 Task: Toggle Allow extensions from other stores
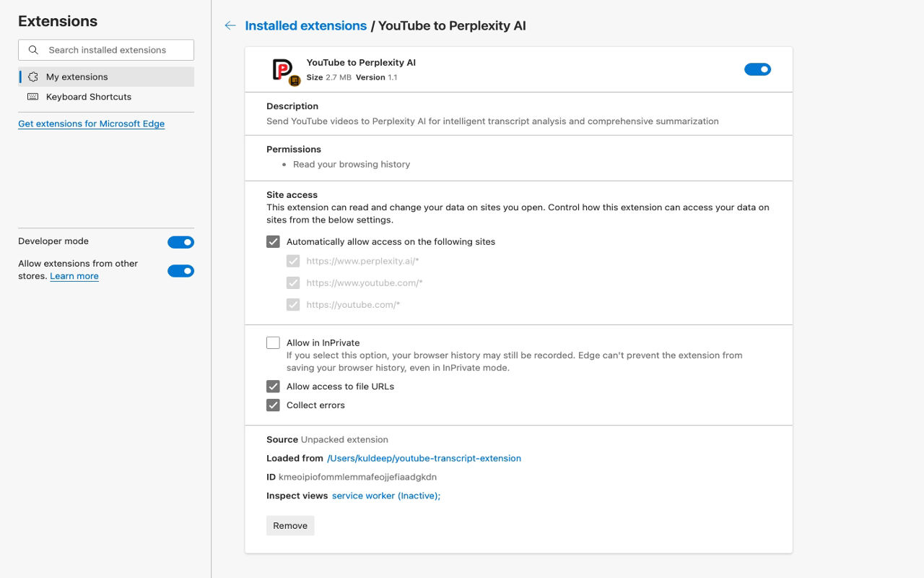[180, 271]
